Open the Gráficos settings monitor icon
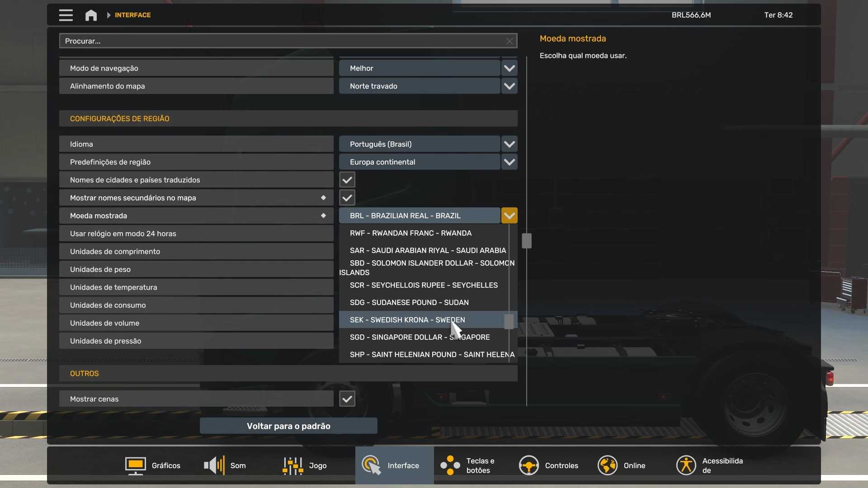This screenshot has width=868, height=488. click(135, 465)
